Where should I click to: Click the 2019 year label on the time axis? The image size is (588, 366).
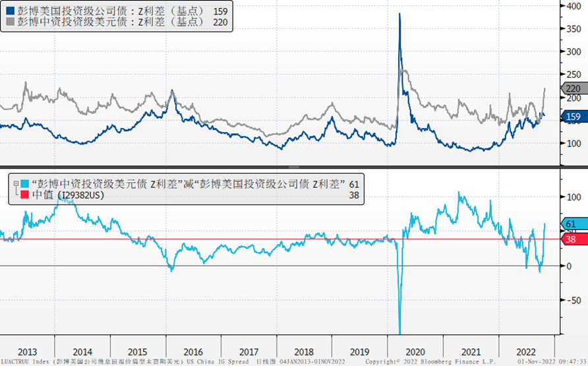(x=360, y=352)
